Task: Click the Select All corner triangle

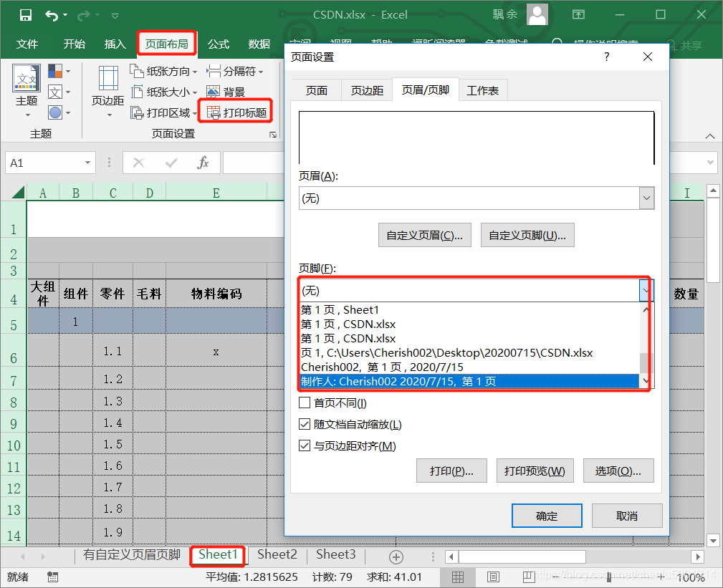Action: (x=18, y=192)
